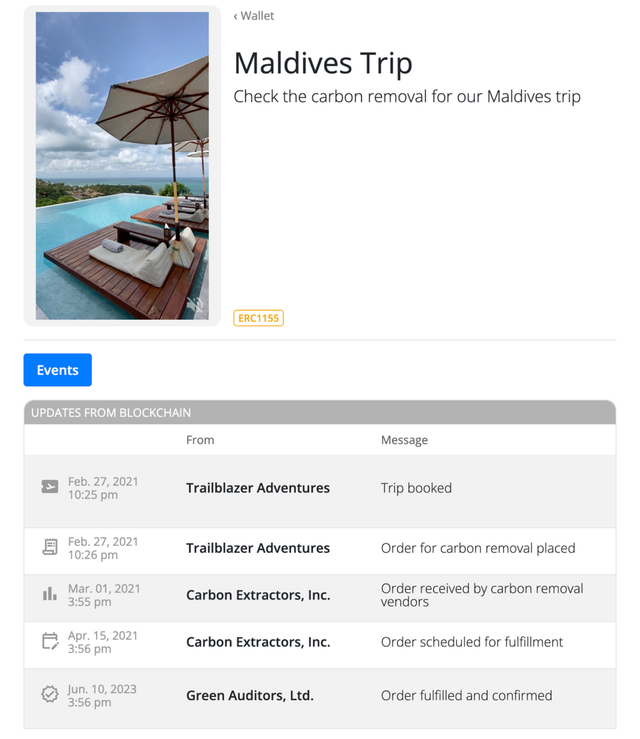Click the 'From' column header

[x=200, y=440]
